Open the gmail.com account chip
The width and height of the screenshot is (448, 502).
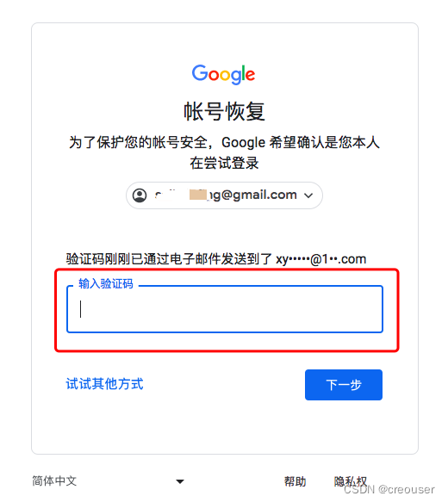[224, 195]
